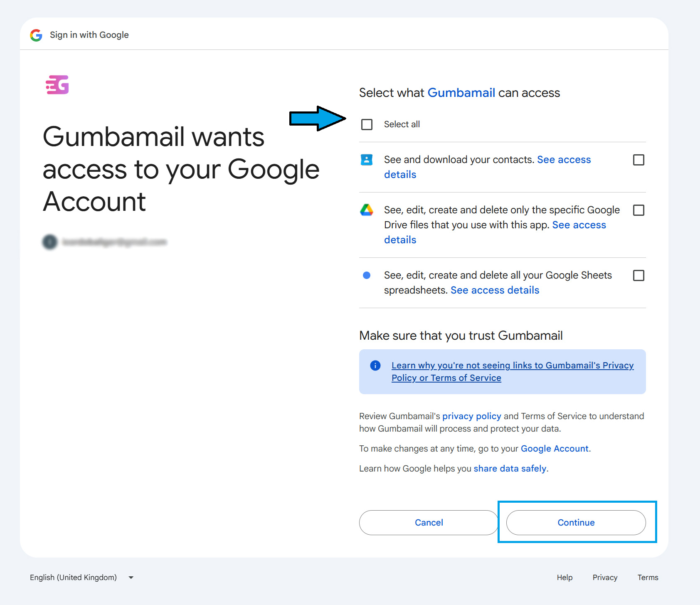This screenshot has height=605, width=700.
Task: Click the blurred account email address
Action: [114, 242]
